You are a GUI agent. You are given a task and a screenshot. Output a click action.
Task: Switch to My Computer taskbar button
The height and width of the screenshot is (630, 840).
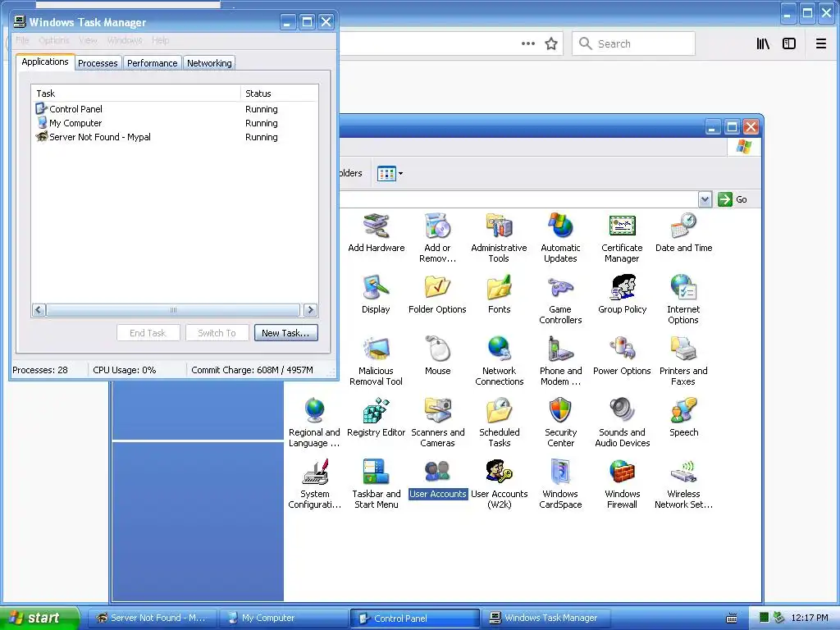coord(285,619)
